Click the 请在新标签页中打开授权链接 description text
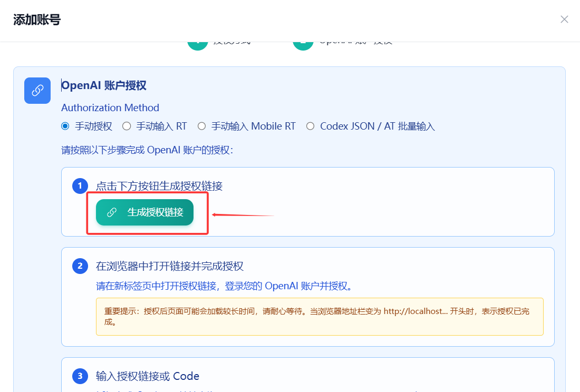This screenshot has height=392, width=580. coord(224,286)
